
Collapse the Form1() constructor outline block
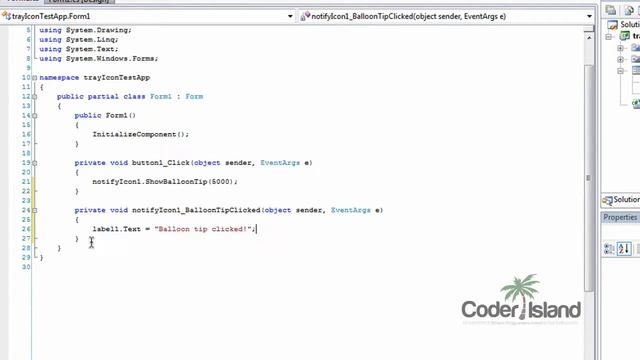pos(35,116)
